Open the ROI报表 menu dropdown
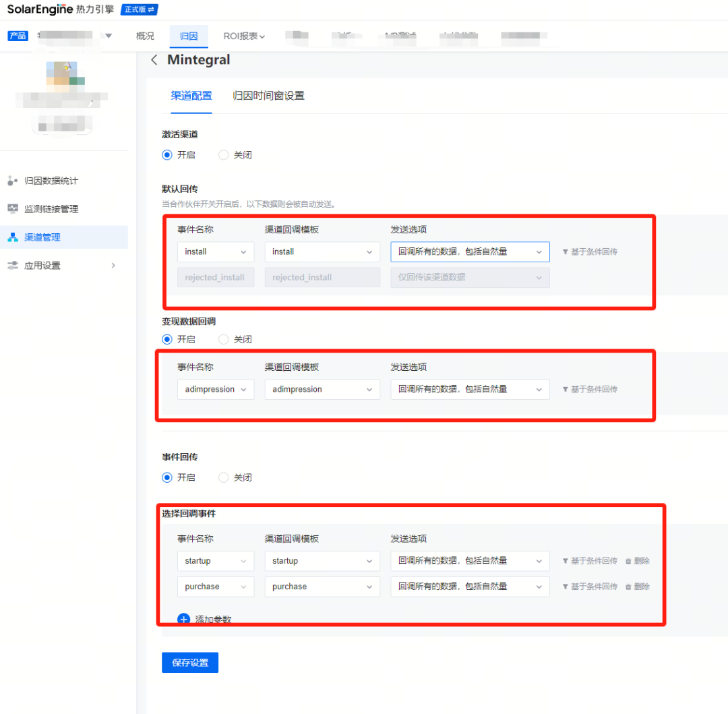The height and width of the screenshot is (714, 728). coord(244,36)
